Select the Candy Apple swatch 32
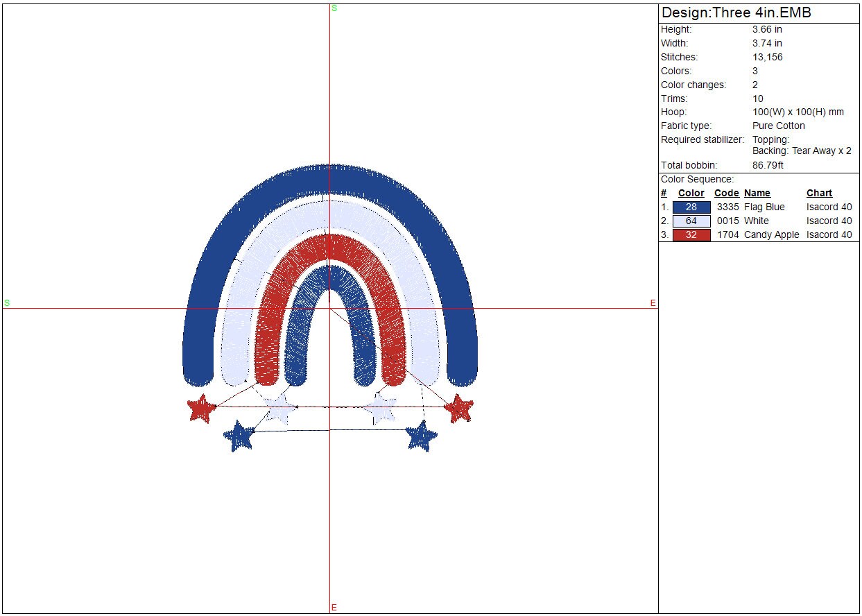862x616 pixels. 691,235
